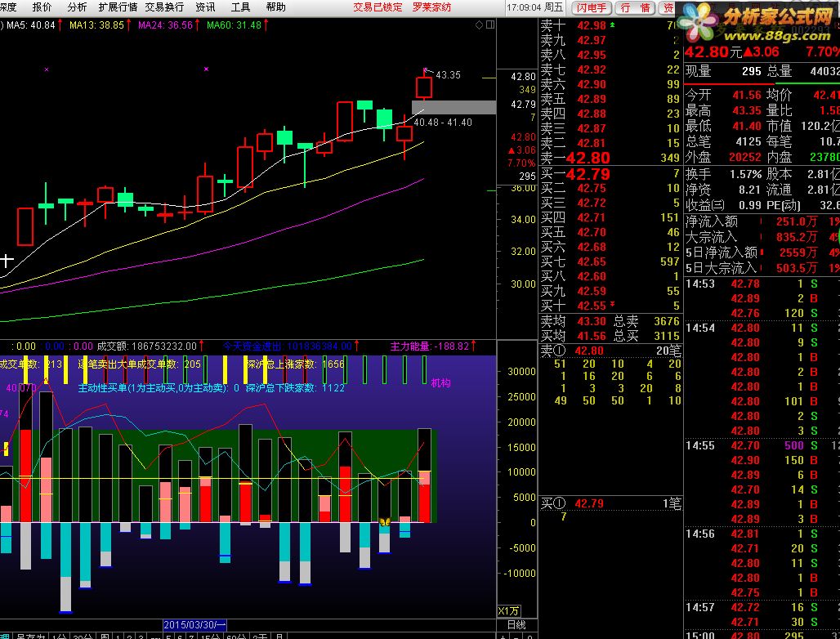
Task: Click the 成交额: 186753232.00 indicator readout
Action: coord(146,346)
